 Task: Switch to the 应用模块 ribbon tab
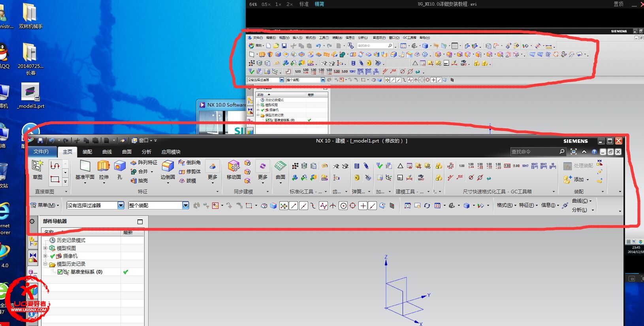click(171, 152)
